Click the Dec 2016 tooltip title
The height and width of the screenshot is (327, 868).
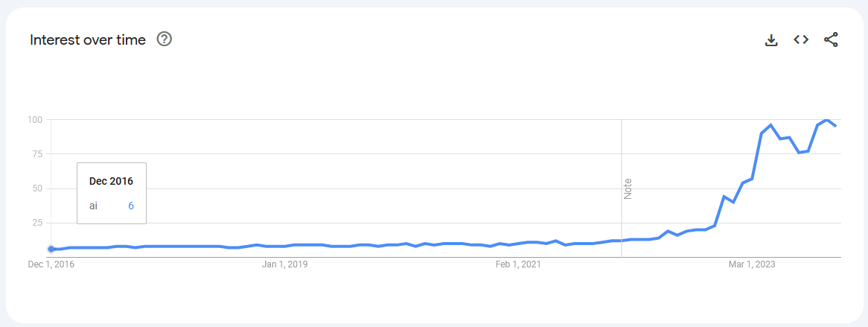click(111, 181)
